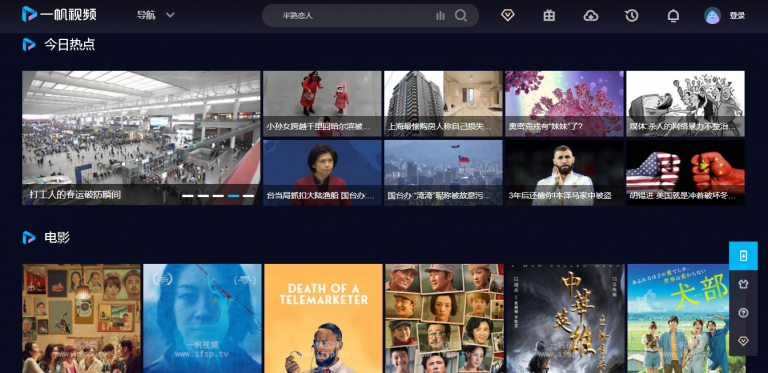
Task: Select the second carousel indicator dash
Action: click(x=203, y=196)
